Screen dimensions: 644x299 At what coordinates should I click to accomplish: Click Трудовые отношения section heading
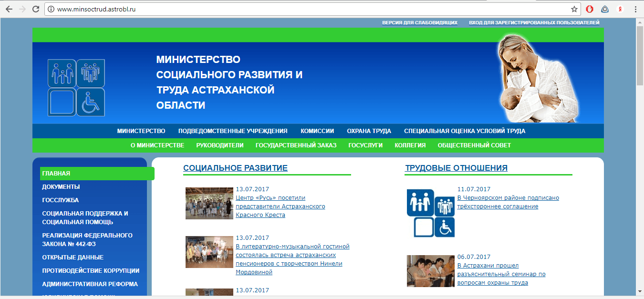pyautogui.click(x=456, y=168)
